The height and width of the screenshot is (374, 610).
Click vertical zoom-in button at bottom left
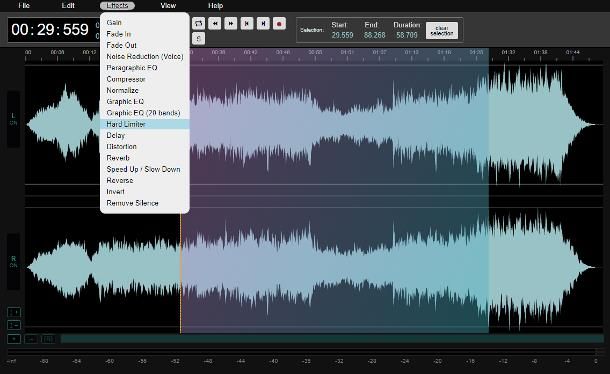point(14,313)
